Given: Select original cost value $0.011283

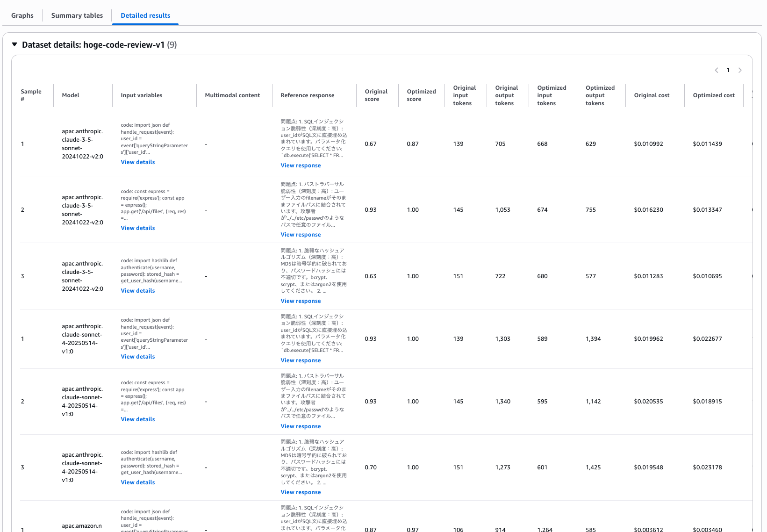Looking at the screenshot, I should tap(648, 276).
